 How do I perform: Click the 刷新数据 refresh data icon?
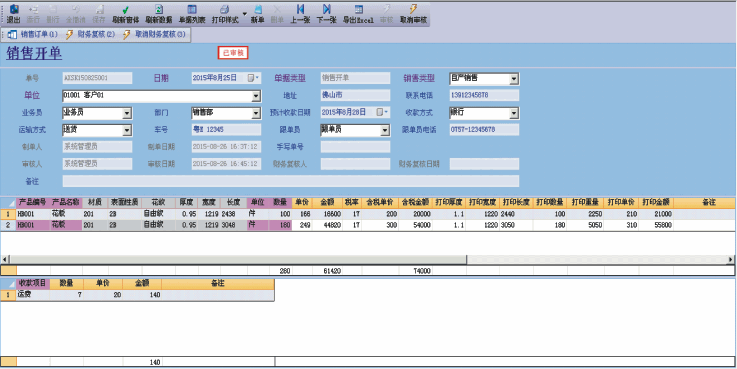159,14
